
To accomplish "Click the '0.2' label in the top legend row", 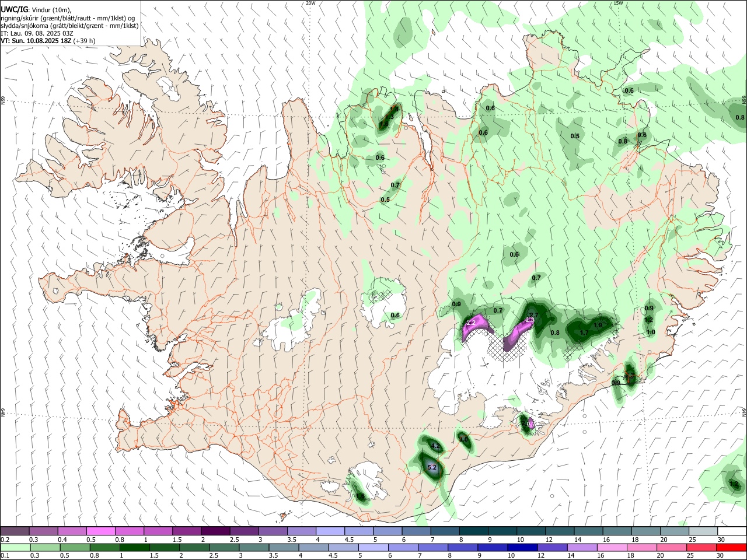I will [5, 539].
